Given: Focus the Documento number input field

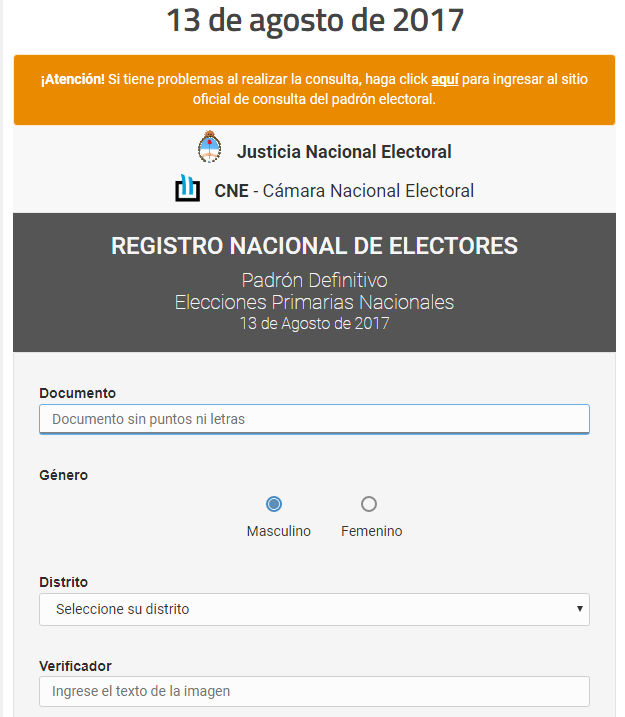Looking at the screenshot, I should pyautogui.click(x=314, y=419).
